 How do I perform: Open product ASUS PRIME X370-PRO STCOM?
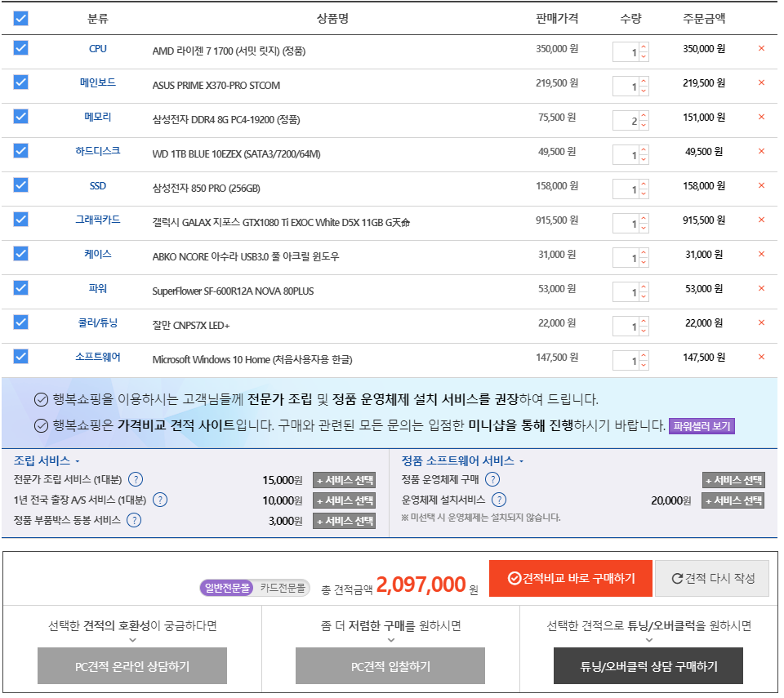point(217,86)
